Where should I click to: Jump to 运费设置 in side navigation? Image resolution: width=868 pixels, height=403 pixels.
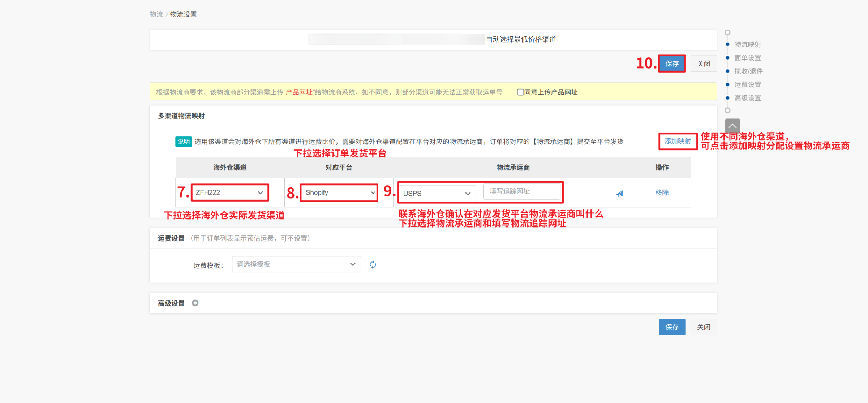tap(747, 84)
